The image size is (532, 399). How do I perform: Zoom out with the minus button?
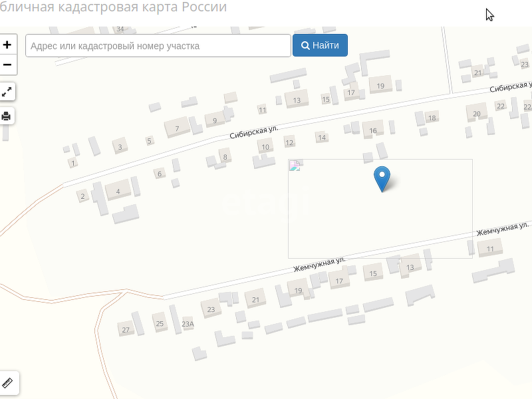(x=7, y=65)
